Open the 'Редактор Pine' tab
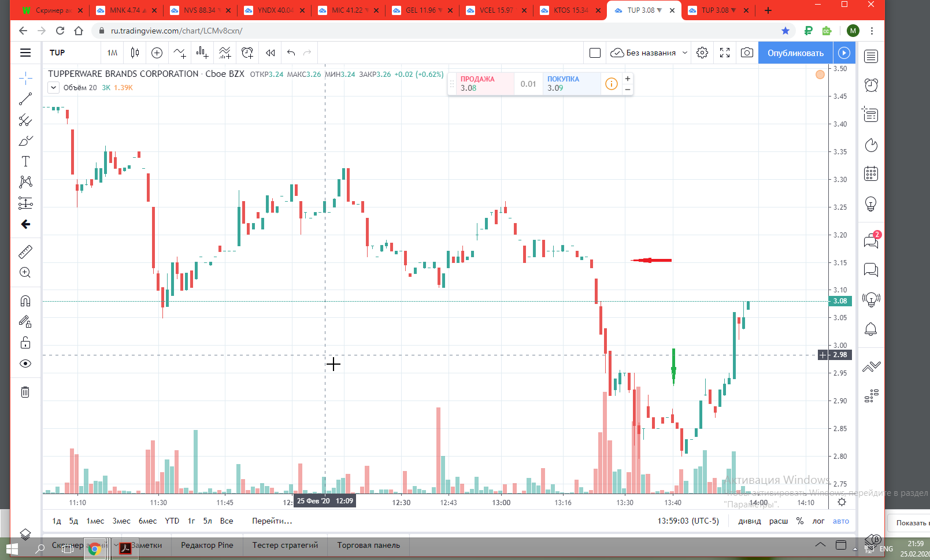The height and width of the screenshot is (560, 930). point(207,545)
